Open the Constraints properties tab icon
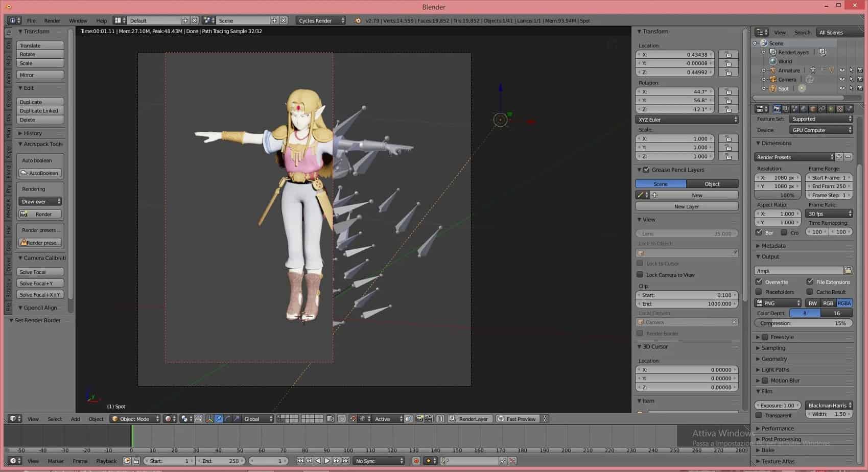This screenshot has width=868, height=472. pos(822,109)
